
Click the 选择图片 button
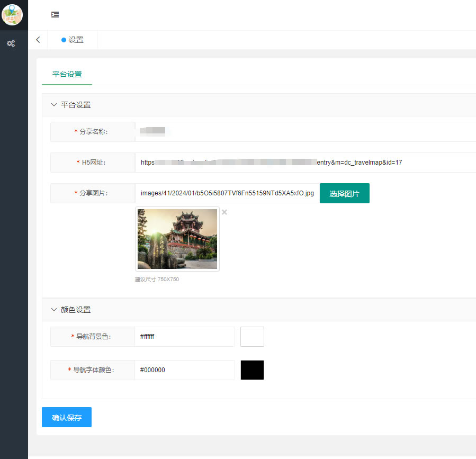[344, 194]
